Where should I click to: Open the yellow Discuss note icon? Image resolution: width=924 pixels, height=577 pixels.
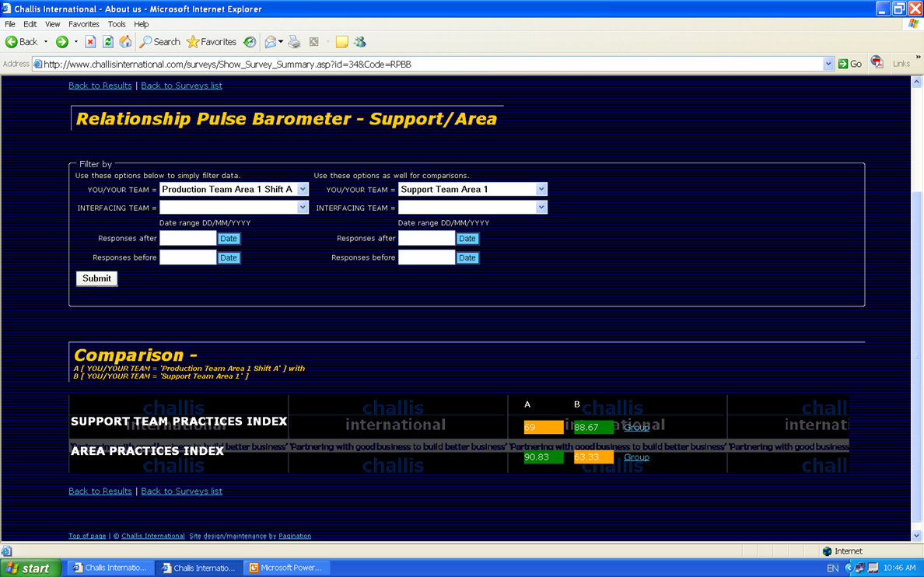(341, 42)
